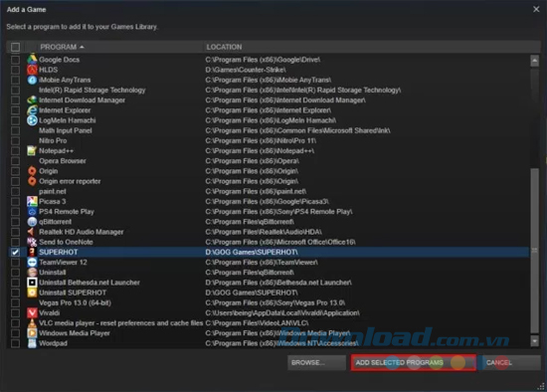Select Vegas Pro 13.0 (64-bit) name
The width and height of the screenshot is (547, 392).
pyautogui.click(x=75, y=302)
